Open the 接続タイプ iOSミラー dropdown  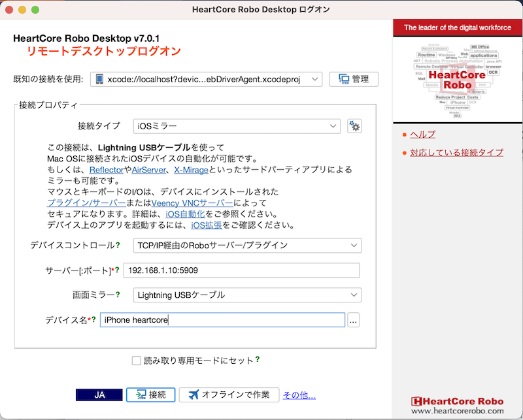(x=237, y=126)
